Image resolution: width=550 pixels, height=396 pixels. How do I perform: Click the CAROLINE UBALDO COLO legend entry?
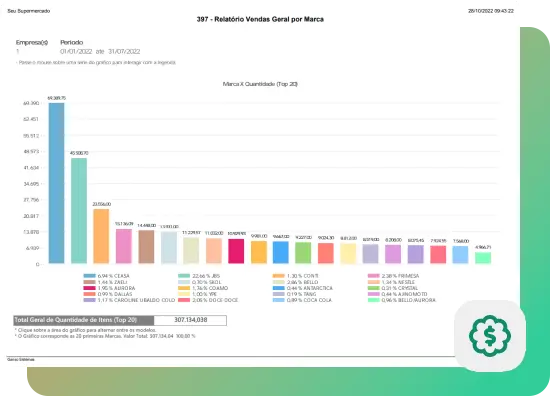(x=129, y=300)
